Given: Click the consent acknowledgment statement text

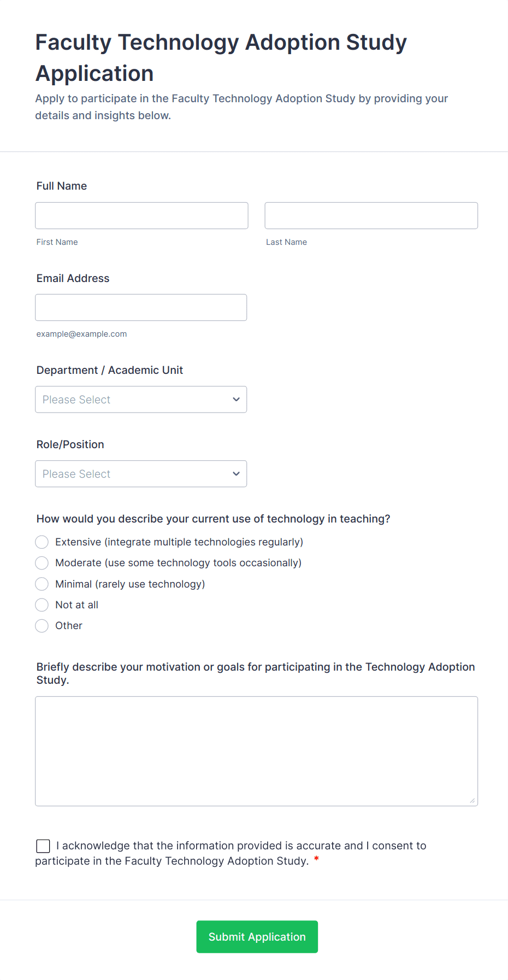Looking at the screenshot, I should pyautogui.click(x=240, y=846).
